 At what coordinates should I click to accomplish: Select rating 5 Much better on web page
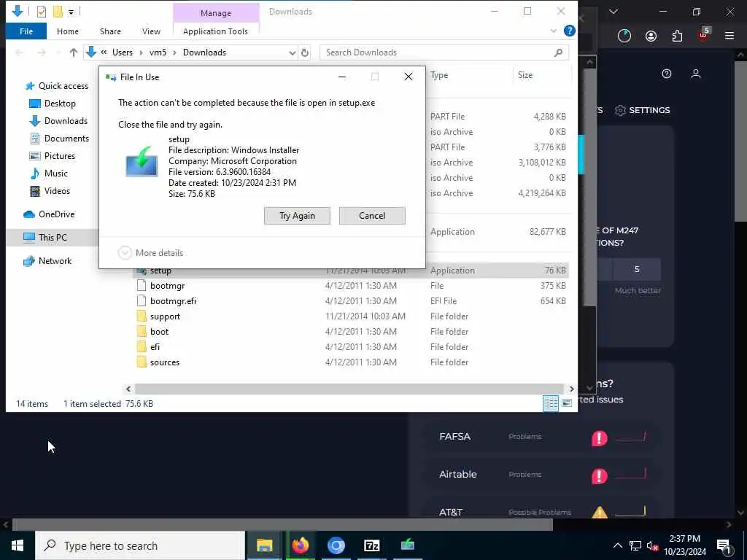(637, 270)
